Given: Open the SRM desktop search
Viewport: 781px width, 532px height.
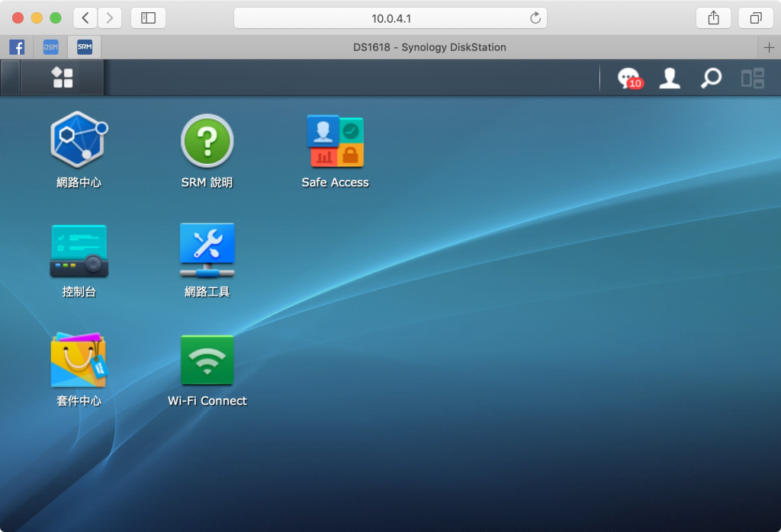Looking at the screenshot, I should pos(711,79).
